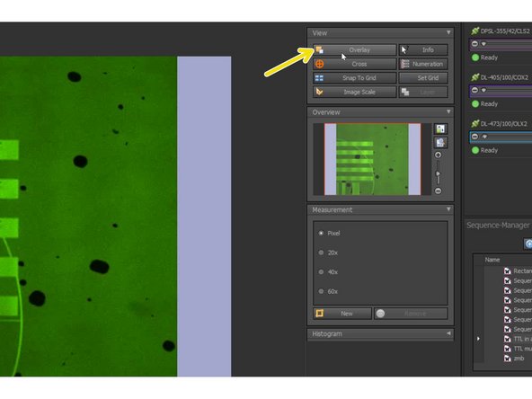
Task: Click the minus icon under DL-473 laser
Action: (474, 137)
